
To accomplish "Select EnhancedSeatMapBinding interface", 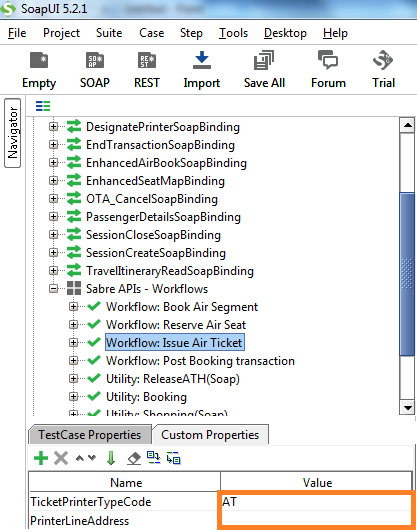I will (x=155, y=180).
